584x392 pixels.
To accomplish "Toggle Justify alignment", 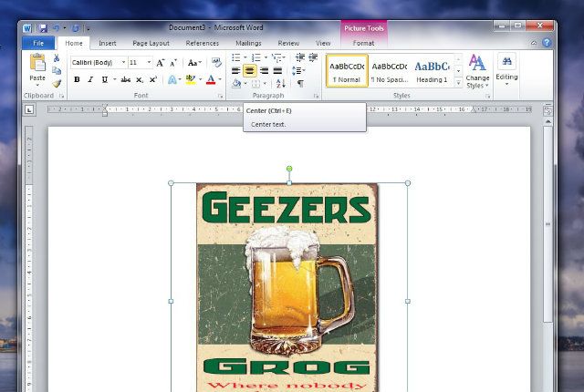I will (x=277, y=70).
